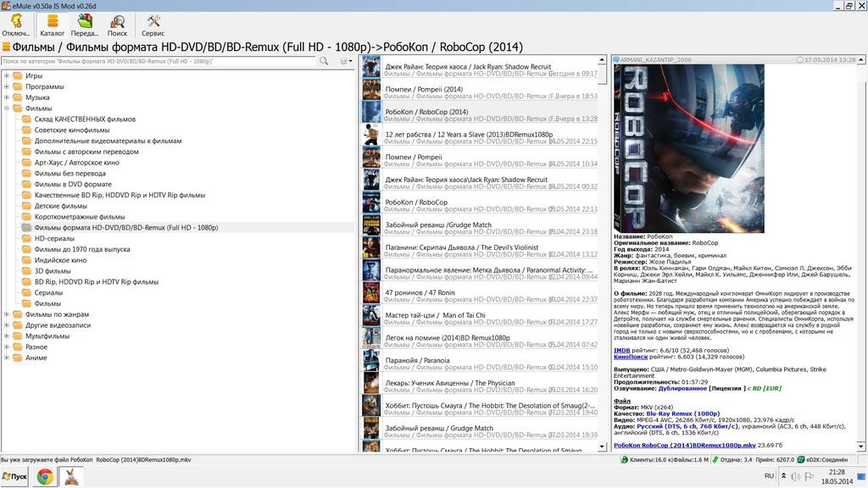
Task: Expand the Фильмы по жанрам node
Action: 7,314
